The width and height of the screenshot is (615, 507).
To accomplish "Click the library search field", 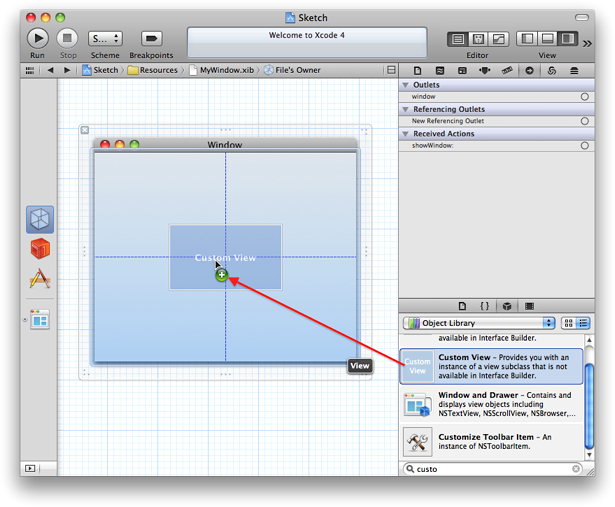I will pos(493,469).
